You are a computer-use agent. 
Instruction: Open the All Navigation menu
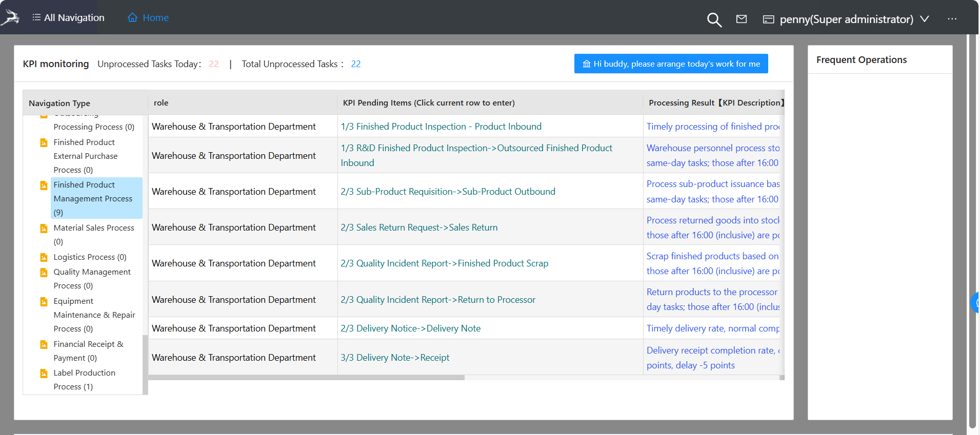(68, 18)
